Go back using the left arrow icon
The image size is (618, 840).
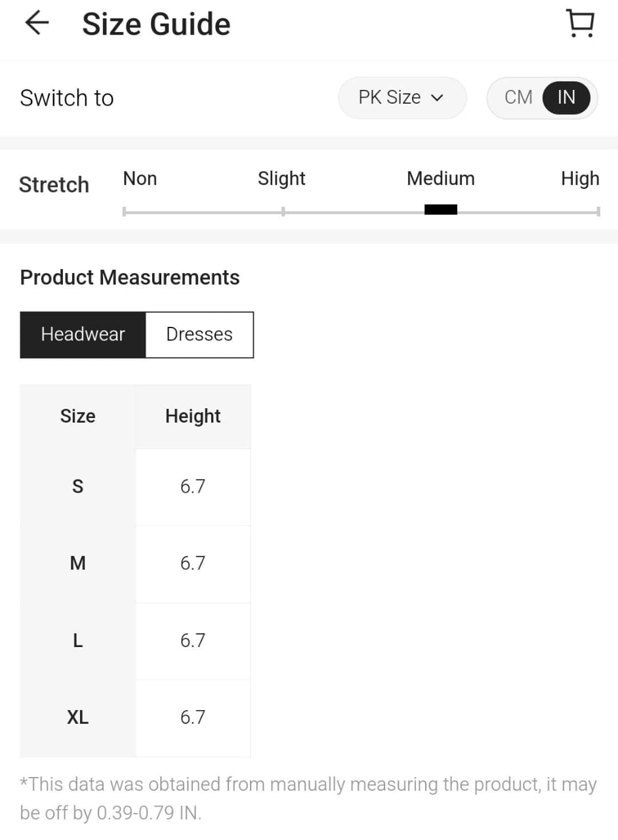(x=37, y=24)
